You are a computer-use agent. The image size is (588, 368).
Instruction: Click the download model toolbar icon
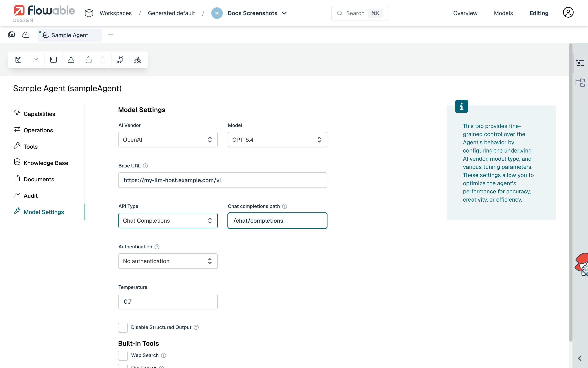(x=36, y=60)
